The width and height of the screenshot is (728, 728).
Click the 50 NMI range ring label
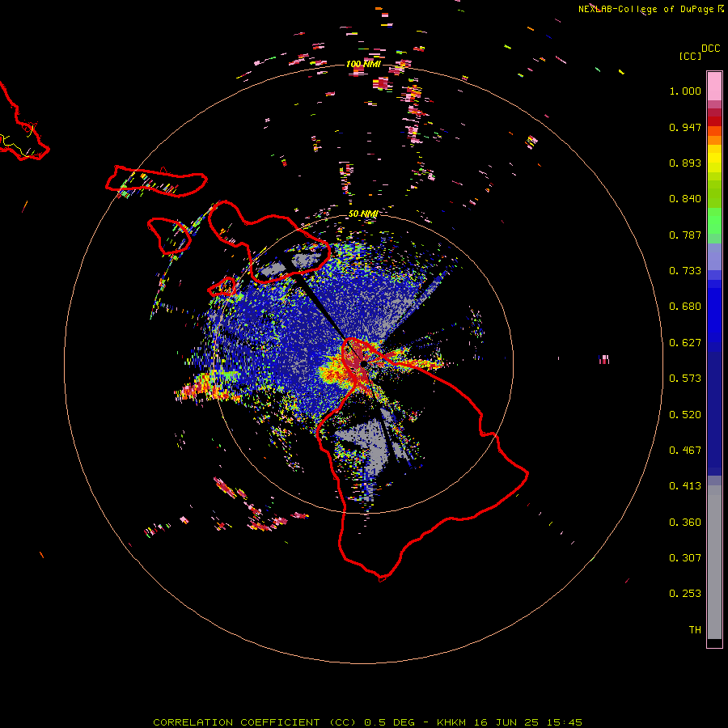click(363, 214)
